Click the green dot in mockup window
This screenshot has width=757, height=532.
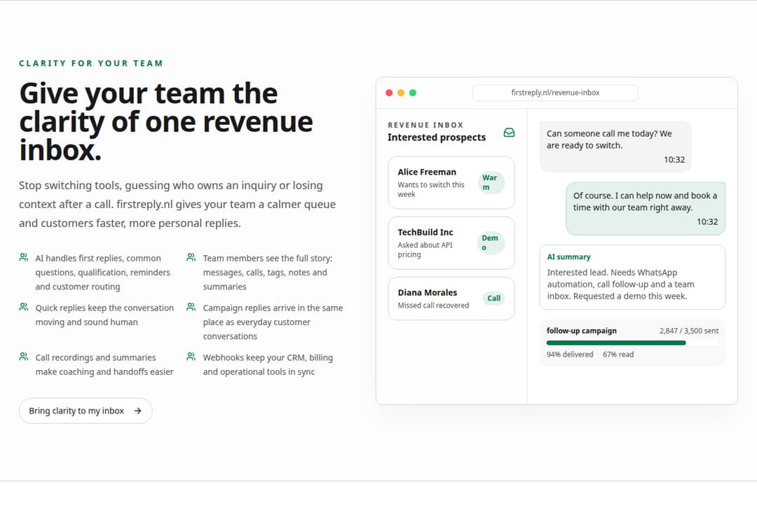413,93
